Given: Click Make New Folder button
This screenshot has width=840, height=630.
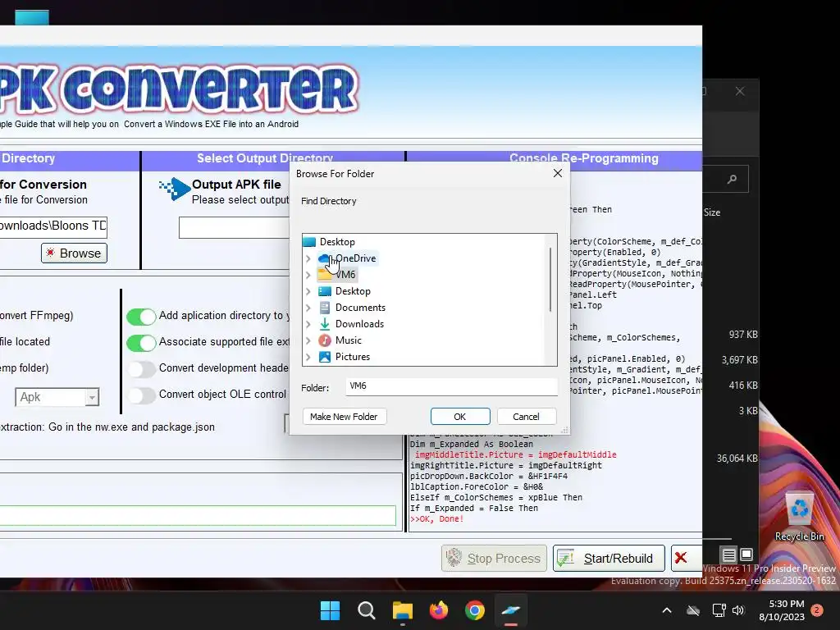Looking at the screenshot, I should coord(344,416).
